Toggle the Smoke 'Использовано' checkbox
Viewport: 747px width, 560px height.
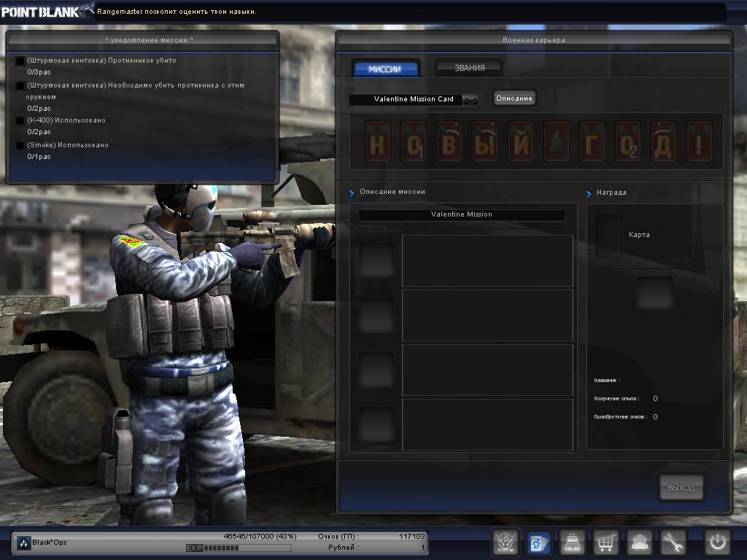[20, 146]
